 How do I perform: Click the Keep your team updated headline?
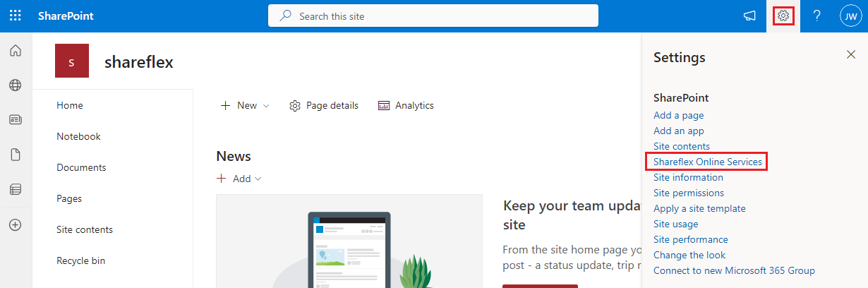(x=572, y=215)
